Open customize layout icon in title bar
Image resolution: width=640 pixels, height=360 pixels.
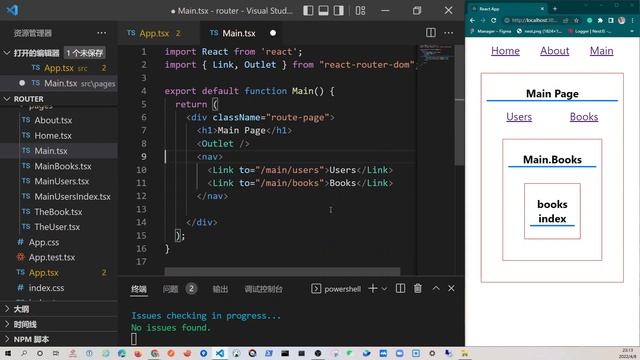(x=360, y=11)
